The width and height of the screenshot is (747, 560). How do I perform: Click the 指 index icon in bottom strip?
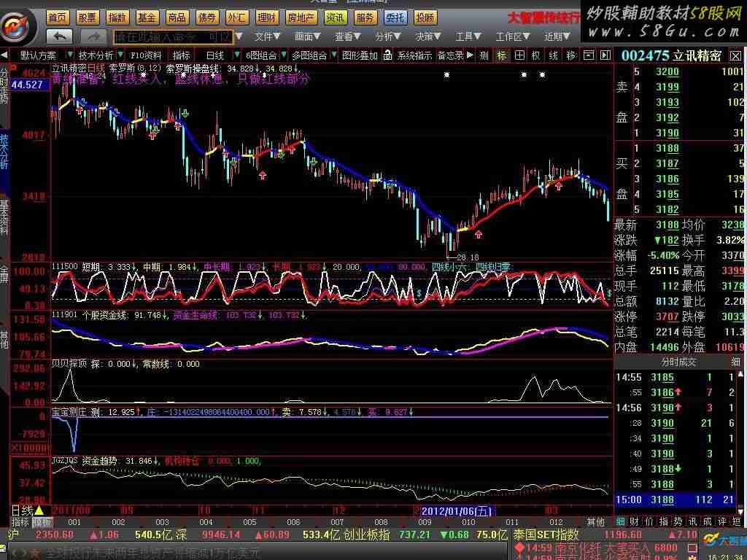click(x=664, y=522)
